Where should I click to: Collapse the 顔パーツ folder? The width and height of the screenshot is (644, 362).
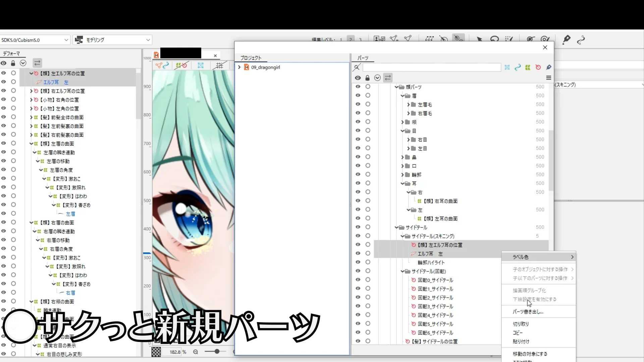click(x=396, y=87)
